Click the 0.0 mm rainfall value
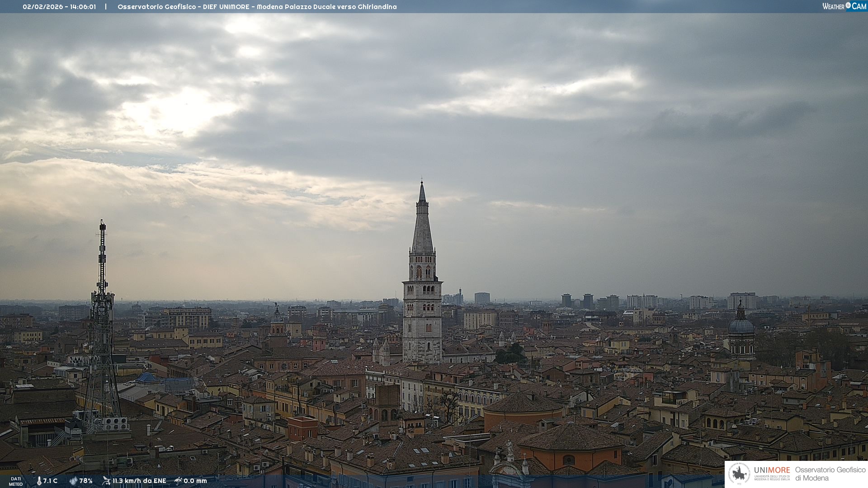The width and height of the screenshot is (868, 488). coord(195,481)
